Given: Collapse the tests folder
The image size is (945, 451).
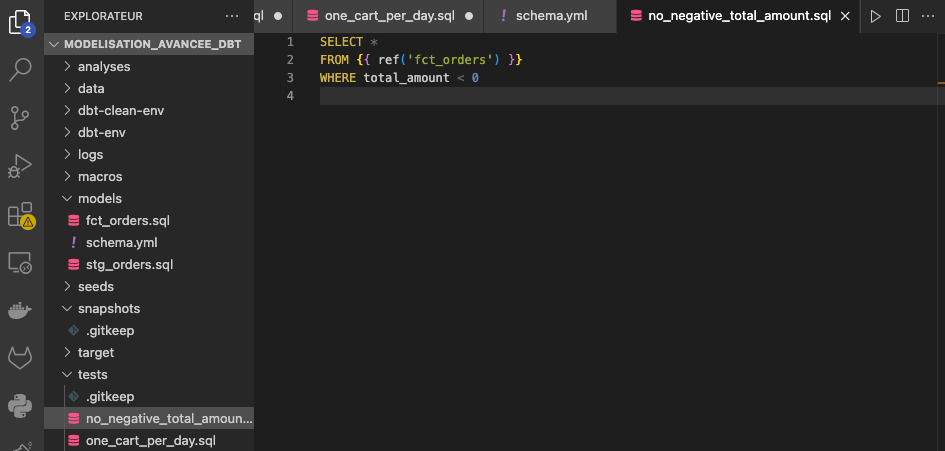Looking at the screenshot, I should (149, 374).
